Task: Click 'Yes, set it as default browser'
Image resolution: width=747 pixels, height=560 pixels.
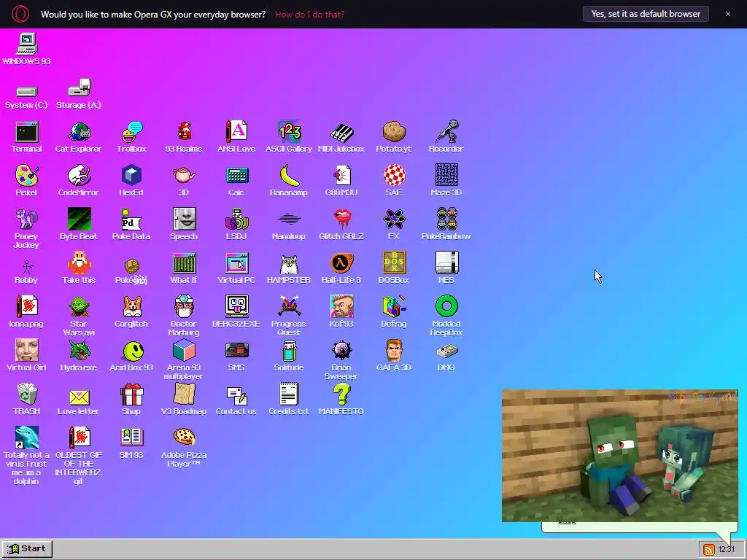Action: (646, 14)
